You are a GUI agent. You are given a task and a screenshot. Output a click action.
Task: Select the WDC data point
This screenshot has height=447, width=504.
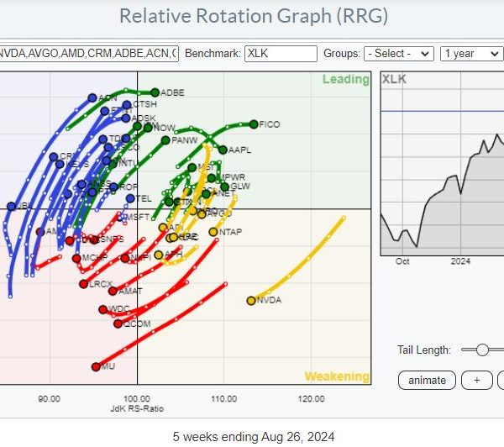click(x=102, y=309)
